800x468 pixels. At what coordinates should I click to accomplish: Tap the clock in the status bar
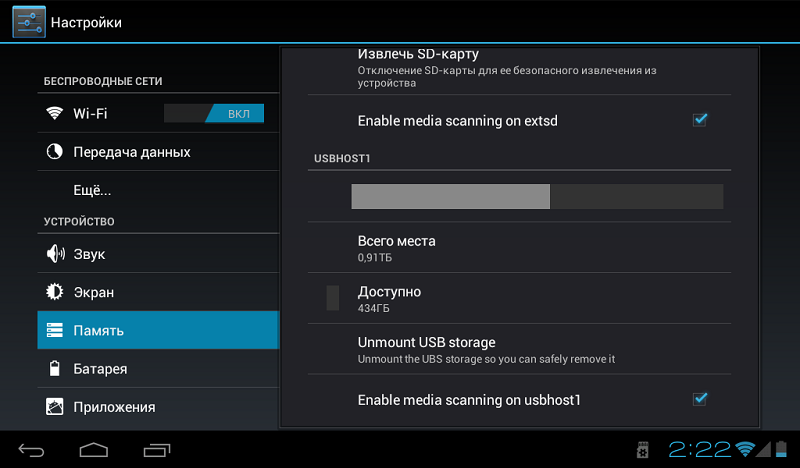coord(700,449)
